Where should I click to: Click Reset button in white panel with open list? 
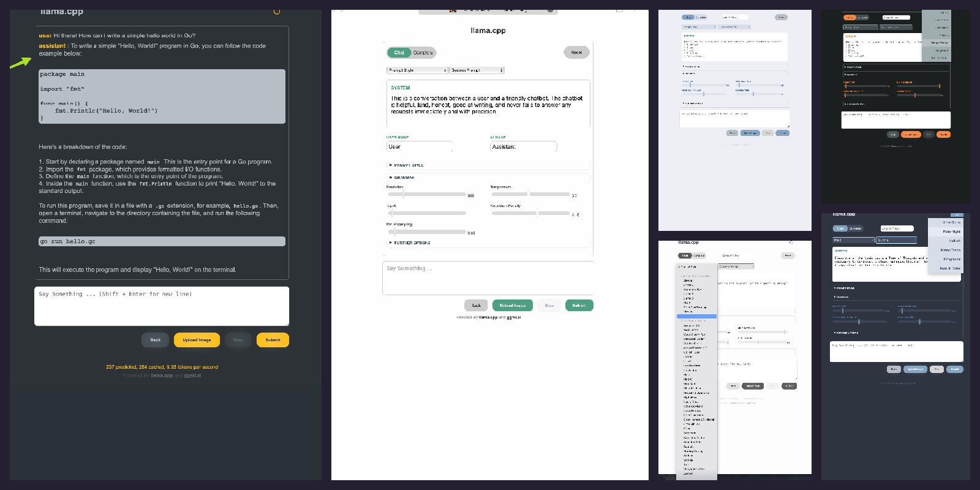pyautogui.click(x=788, y=255)
